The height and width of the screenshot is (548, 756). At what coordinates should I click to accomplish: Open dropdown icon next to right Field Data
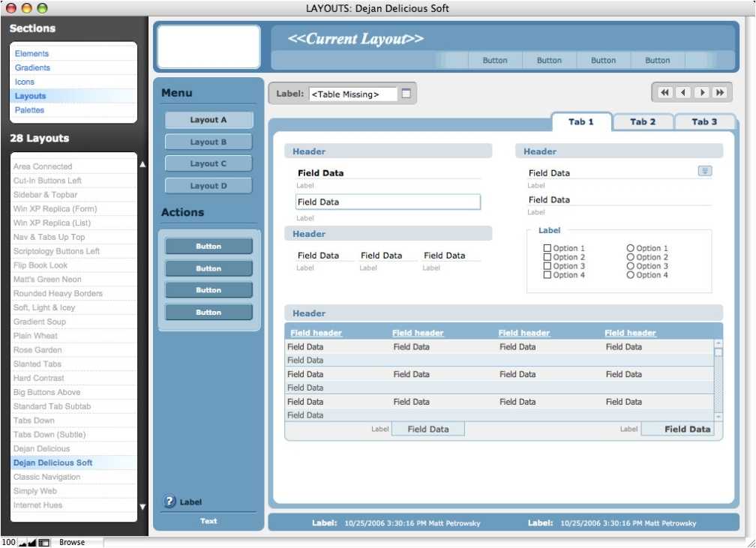[x=705, y=171]
